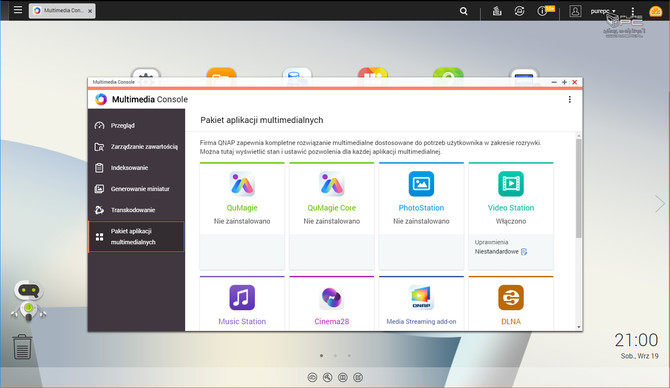Click the 21:00 desktop clock
The height and width of the screenshot is (388, 670).
tap(636, 340)
